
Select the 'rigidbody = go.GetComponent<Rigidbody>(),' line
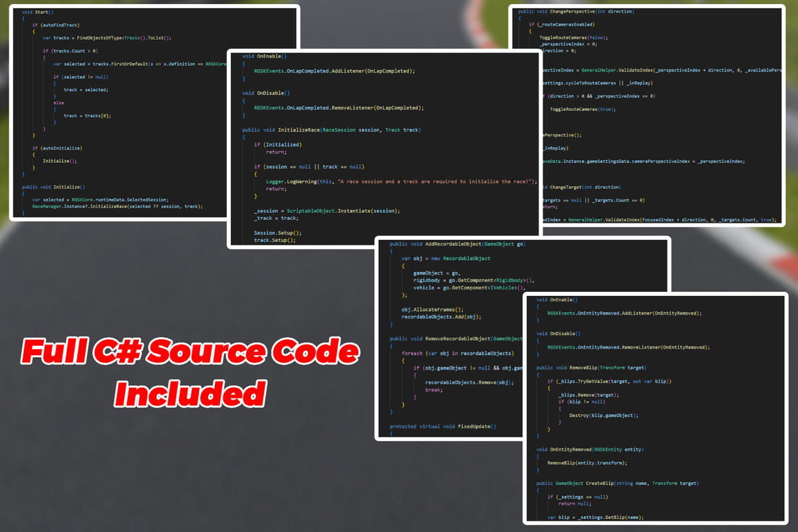pyautogui.click(x=474, y=280)
